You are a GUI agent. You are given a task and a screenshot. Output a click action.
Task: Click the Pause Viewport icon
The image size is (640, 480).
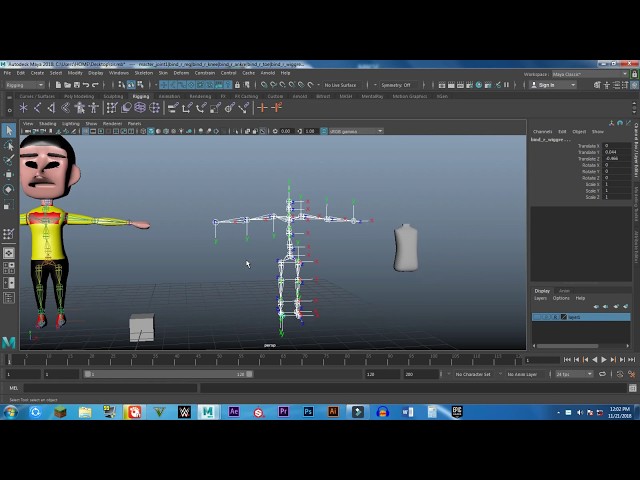[x=507, y=85]
